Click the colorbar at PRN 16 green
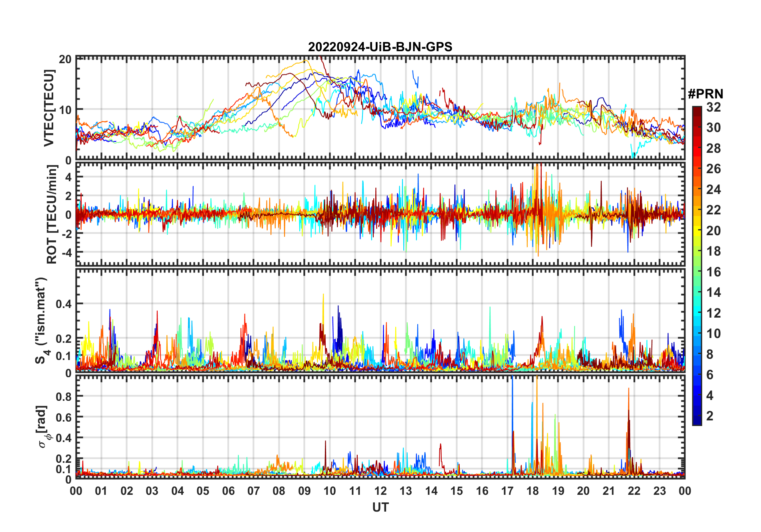761x532 pixels. click(697, 272)
